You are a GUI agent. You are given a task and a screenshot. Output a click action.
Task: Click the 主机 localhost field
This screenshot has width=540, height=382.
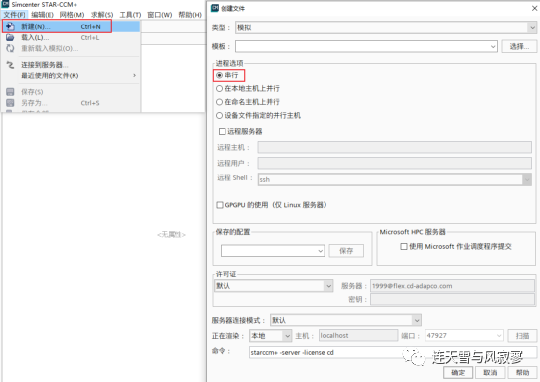click(x=358, y=335)
